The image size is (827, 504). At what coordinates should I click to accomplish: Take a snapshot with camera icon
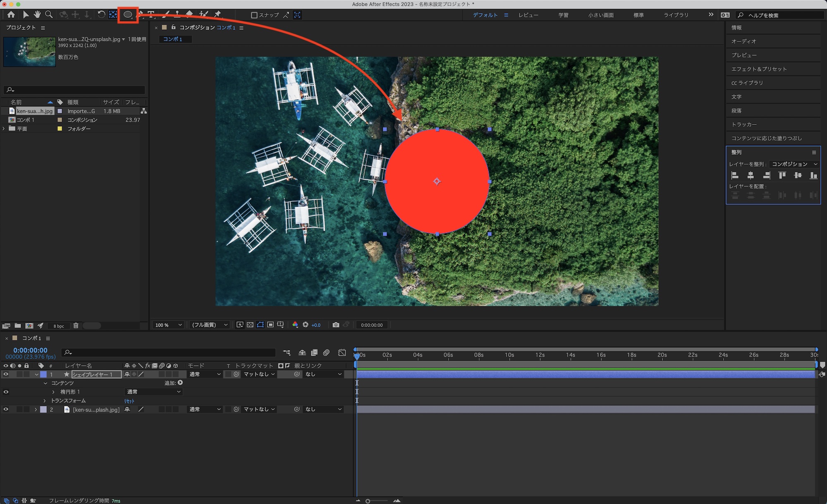coord(336,325)
